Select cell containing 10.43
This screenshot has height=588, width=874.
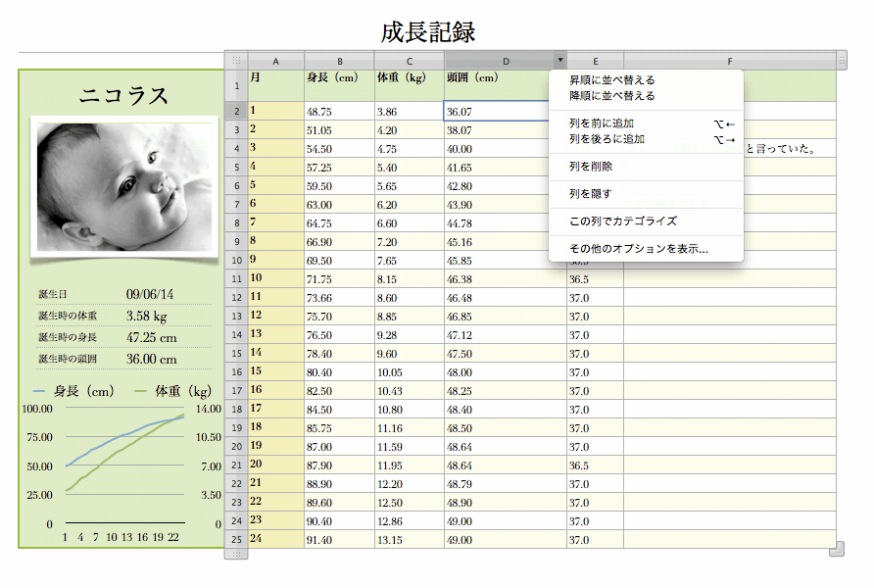point(410,391)
